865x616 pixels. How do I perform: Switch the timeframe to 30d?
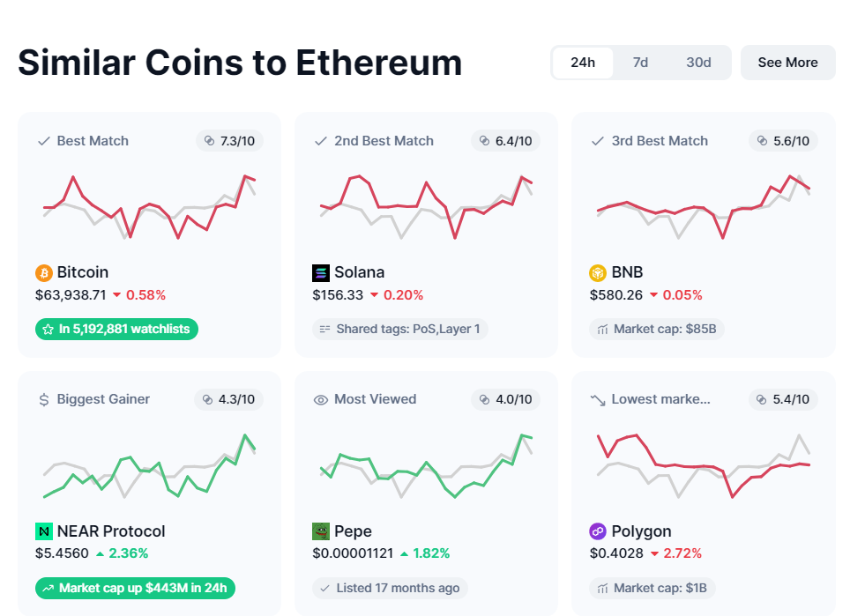pos(698,63)
